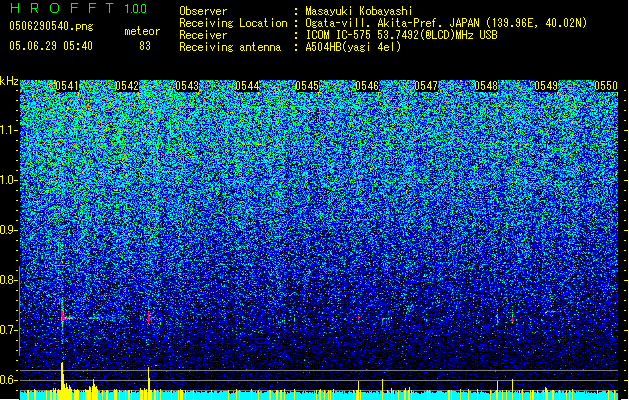Click the 'Receiving antenna' field label
This screenshot has width=629, height=400.
click(230, 47)
